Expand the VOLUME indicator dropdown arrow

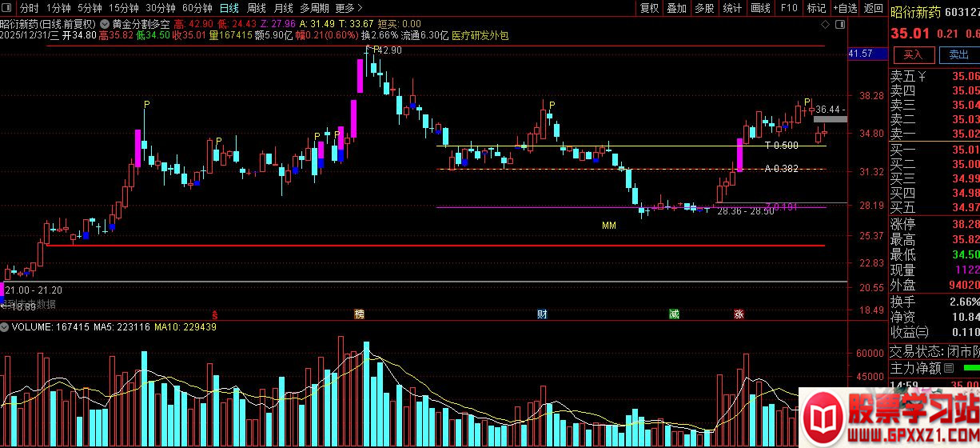point(6,327)
